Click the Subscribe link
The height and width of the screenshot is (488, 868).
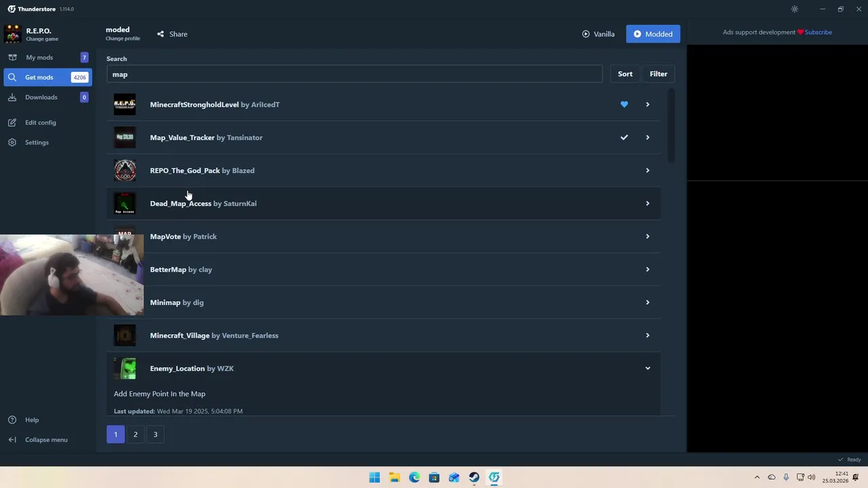[818, 32]
